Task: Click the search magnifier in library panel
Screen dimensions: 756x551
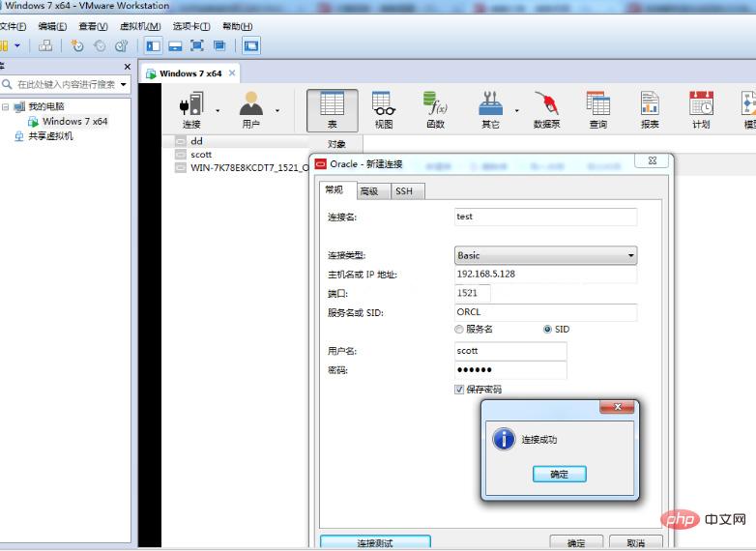Action: [7, 84]
